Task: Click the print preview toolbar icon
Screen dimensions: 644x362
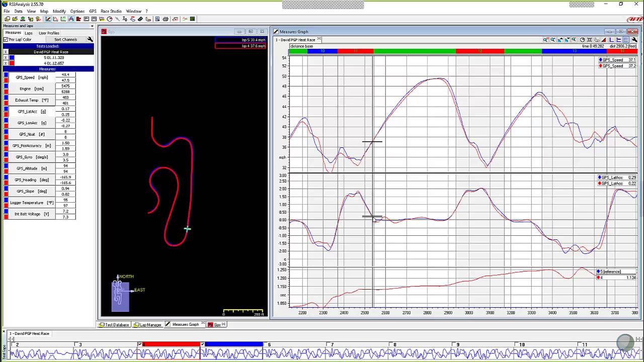Action: [x=157, y=19]
